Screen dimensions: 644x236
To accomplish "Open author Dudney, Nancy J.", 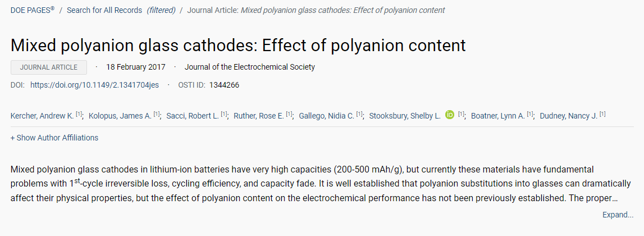I will click(x=568, y=116).
